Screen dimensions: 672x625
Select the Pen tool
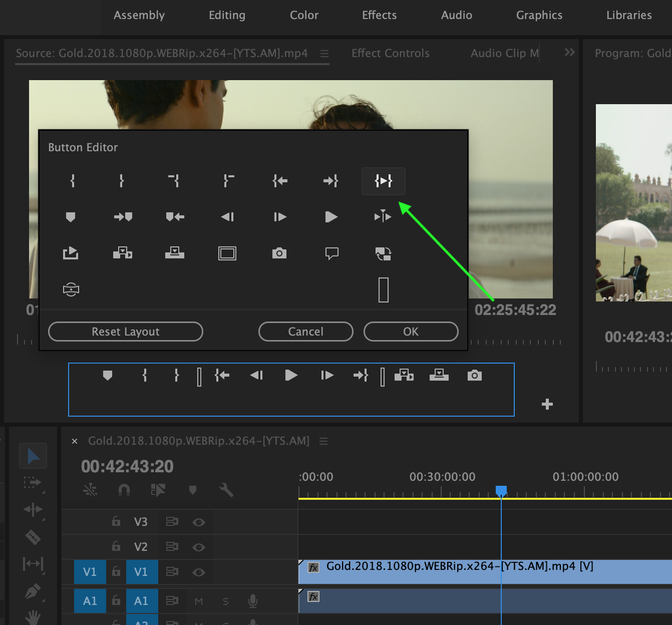coord(33,591)
